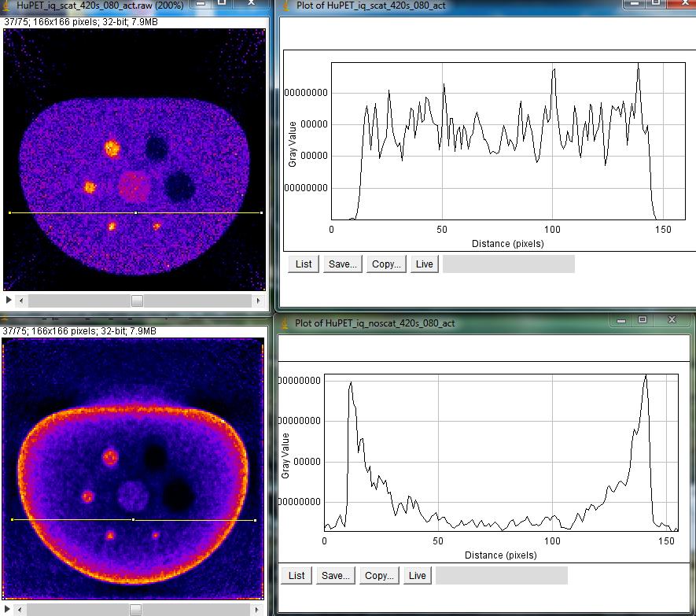The height and width of the screenshot is (616, 696).
Task: Click the status field in the scat plot window
Action: (509, 264)
